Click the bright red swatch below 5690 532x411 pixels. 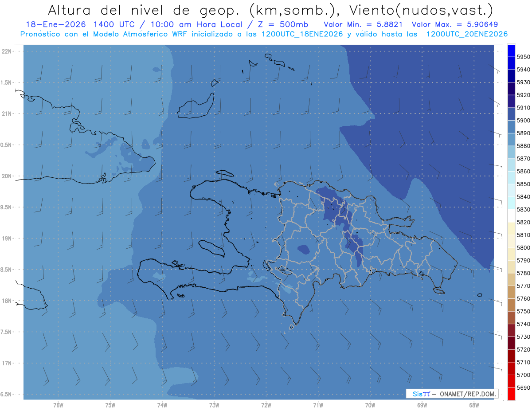pos(511,394)
